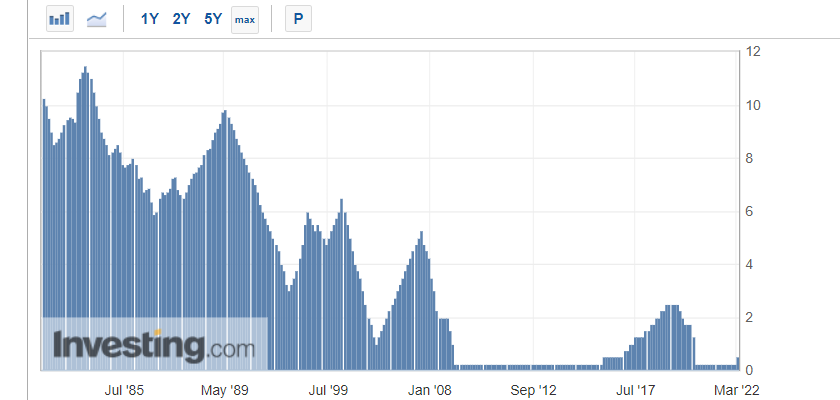This screenshot has height=400, width=840.
Task: Click the Jan '08 axis label
Action: [430, 390]
